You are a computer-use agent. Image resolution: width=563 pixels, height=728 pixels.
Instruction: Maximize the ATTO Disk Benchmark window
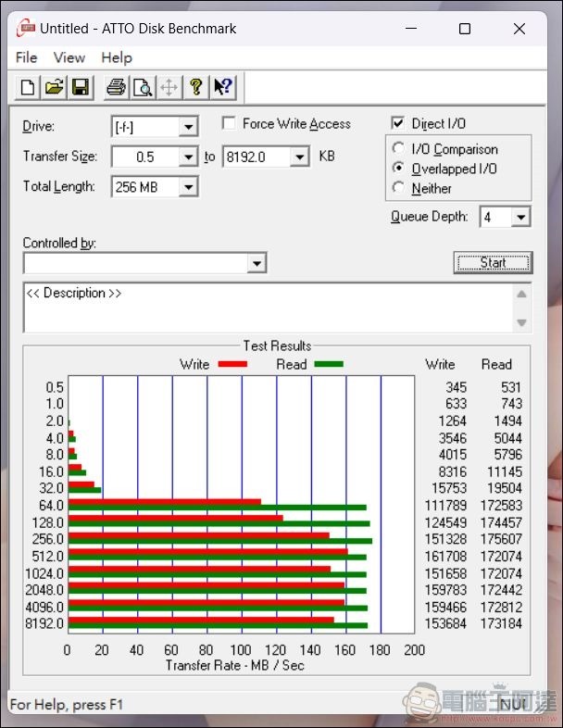pos(465,29)
